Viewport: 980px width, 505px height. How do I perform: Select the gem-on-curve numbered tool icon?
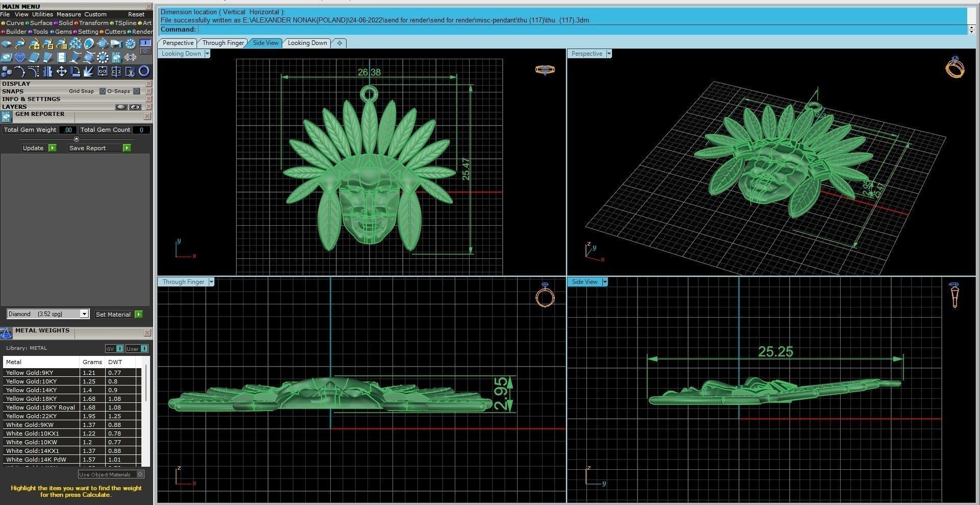pyautogui.click(x=48, y=44)
